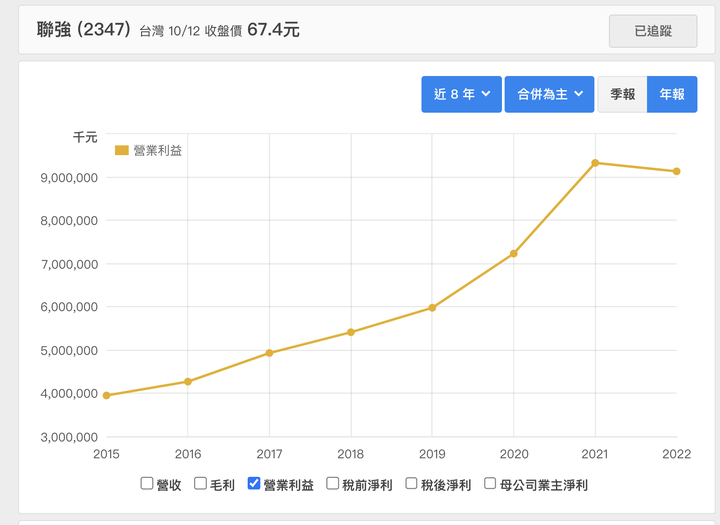This screenshot has width=720, height=525.
Task: Select the 2018 data point marker
Action: tap(351, 332)
